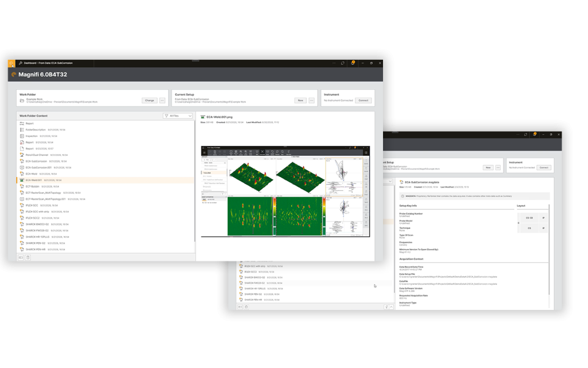Select SHARCK-PEN-HR in the back window
This screenshot has height=368, width=588.
[315, 300]
